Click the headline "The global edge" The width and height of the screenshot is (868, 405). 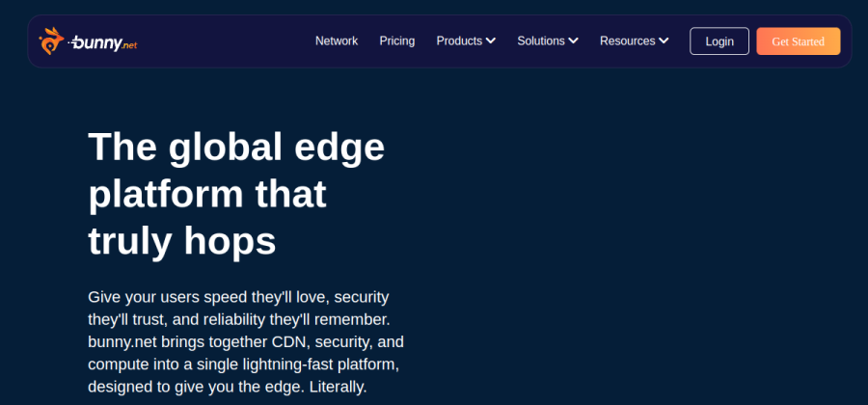click(x=236, y=147)
